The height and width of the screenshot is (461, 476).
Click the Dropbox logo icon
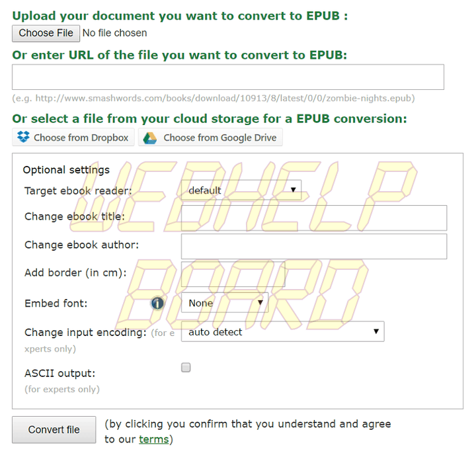23,137
